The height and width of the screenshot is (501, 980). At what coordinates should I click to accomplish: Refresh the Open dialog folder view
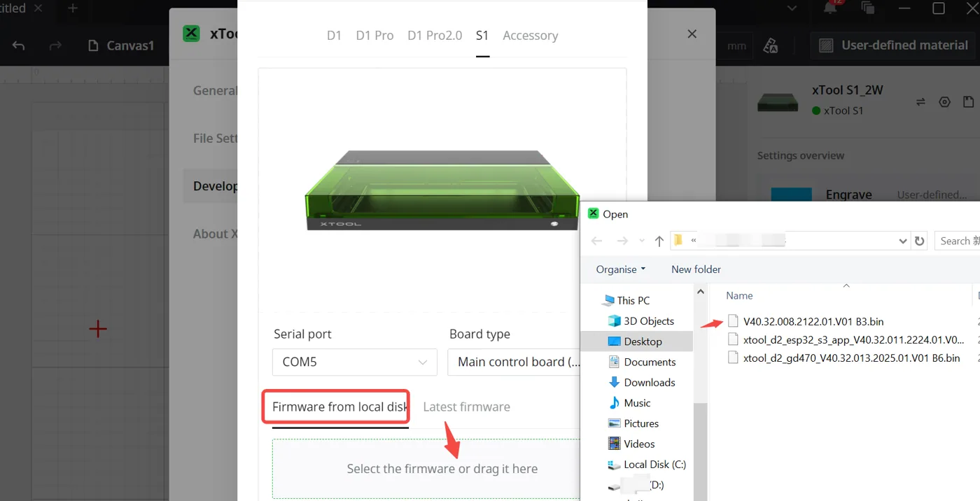(919, 241)
